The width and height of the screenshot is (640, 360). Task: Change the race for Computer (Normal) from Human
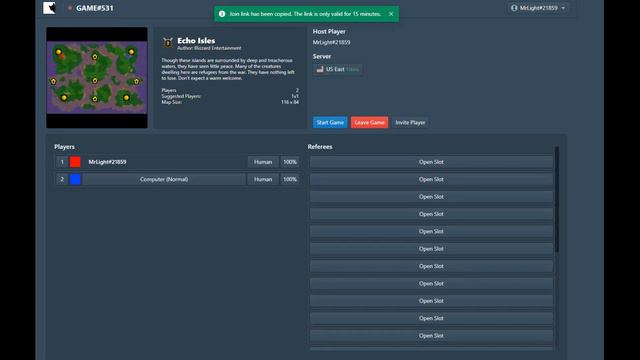[x=263, y=179]
